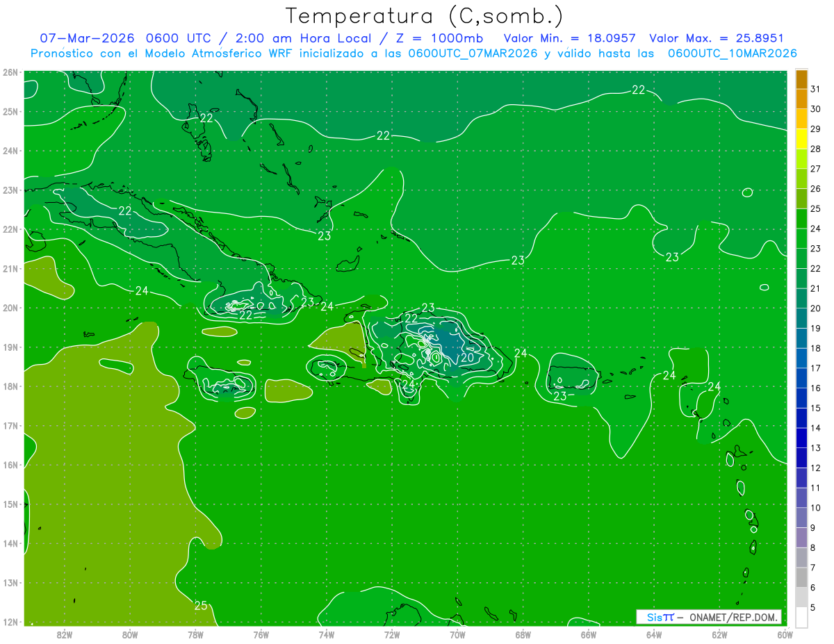834x644 pixels.
Task: Select the yellow 28 swatch in color scale
Action: pos(801,149)
